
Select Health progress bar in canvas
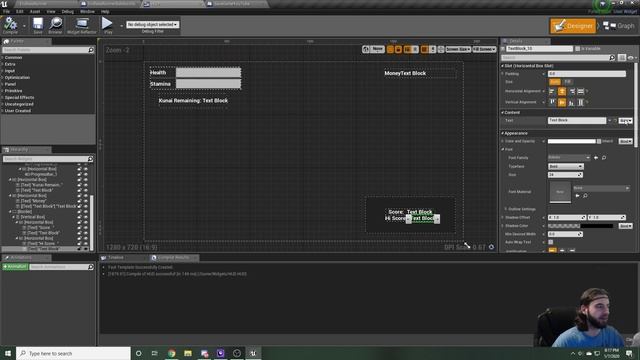click(x=208, y=73)
